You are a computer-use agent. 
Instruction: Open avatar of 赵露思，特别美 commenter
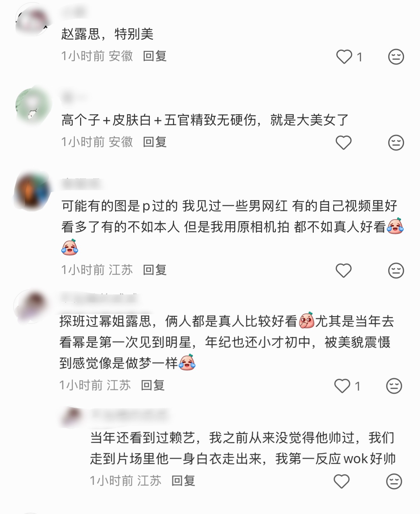click(x=32, y=20)
